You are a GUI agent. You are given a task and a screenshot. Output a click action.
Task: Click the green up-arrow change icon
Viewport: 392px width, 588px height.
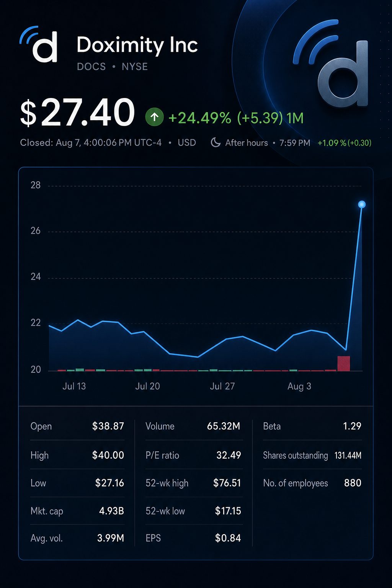tap(155, 117)
